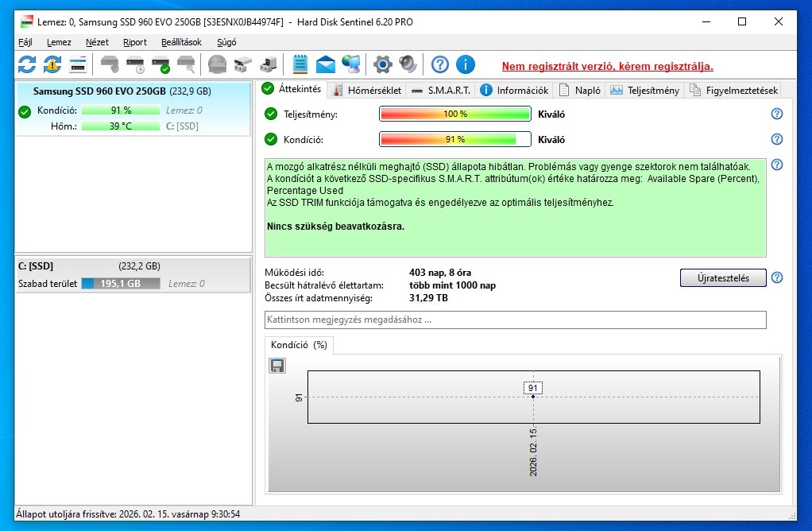The height and width of the screenshot is (531, 812).
Task: Click the 'Nincs szükség beavatkozásra.' text
Action: pyautogui.click(x=335, y=227)
